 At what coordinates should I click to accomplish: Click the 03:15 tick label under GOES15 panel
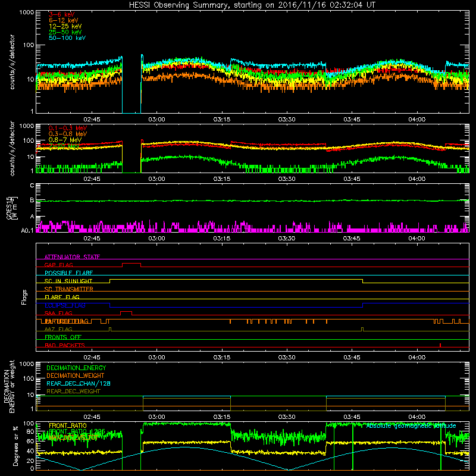[221, 239]
